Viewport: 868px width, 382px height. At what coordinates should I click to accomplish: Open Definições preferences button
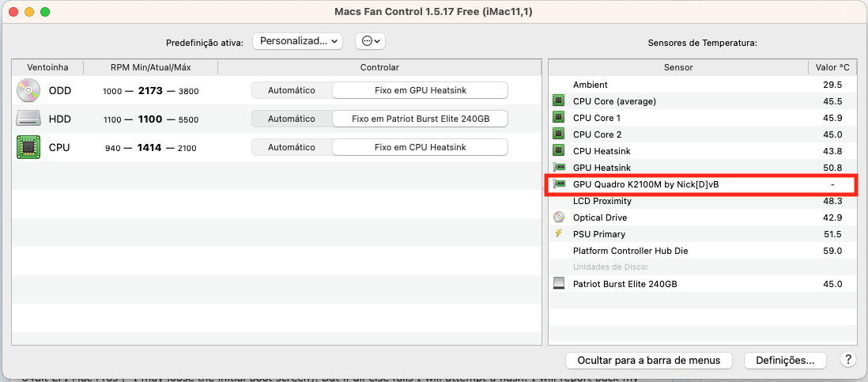click(784, 360)
